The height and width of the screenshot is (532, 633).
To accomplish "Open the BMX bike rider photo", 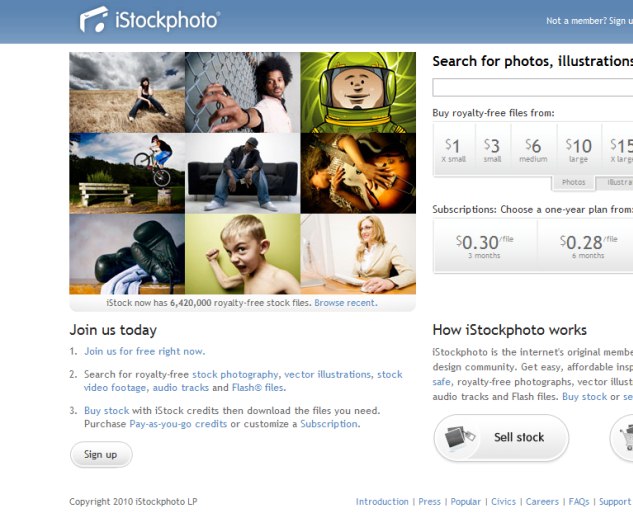I will [x=127, y=174].
